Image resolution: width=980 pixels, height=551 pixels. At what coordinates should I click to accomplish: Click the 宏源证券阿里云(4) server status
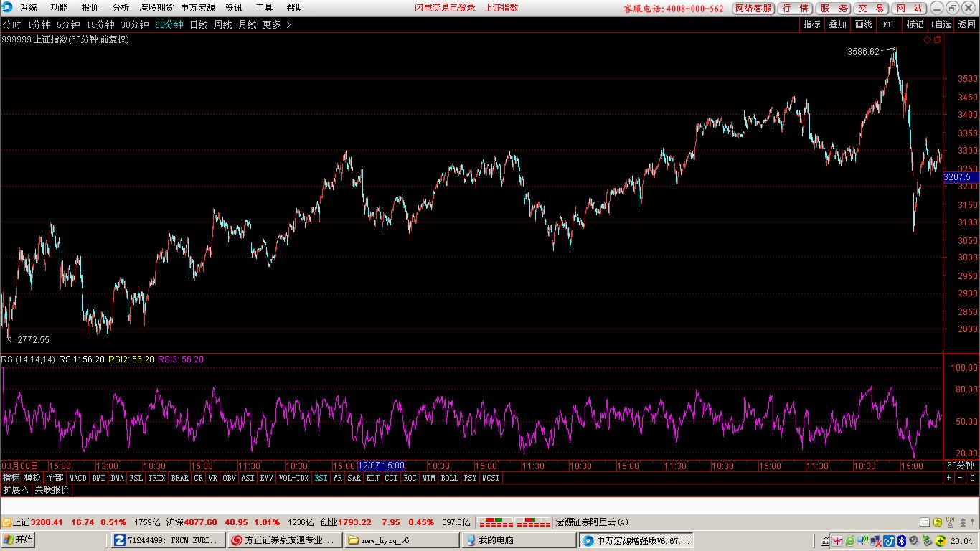[x=593, y=522]
